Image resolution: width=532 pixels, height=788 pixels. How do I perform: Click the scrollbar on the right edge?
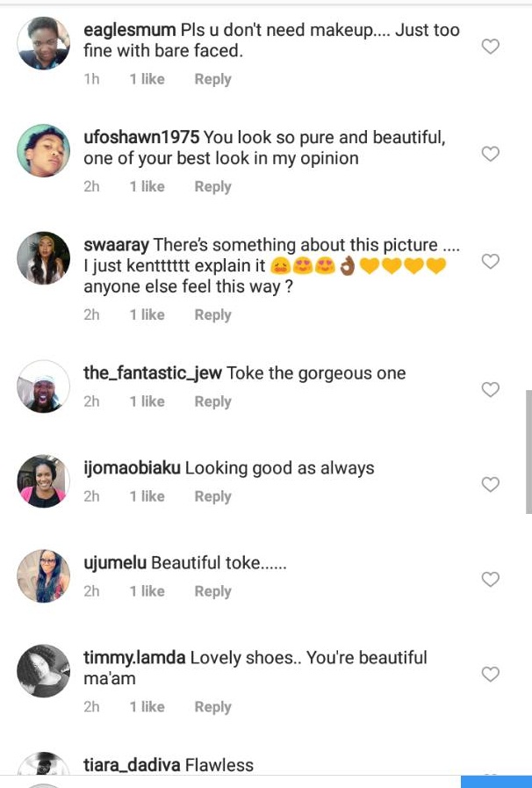(528, 452)
